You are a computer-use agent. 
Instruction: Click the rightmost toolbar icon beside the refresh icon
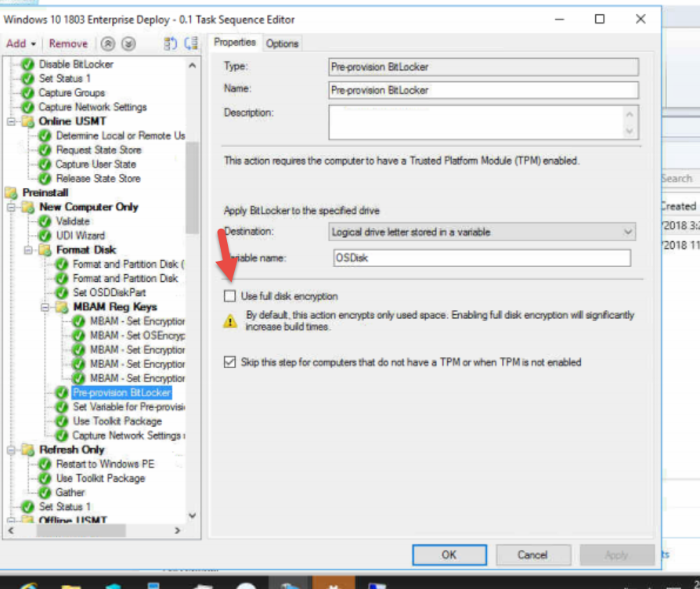[x=192, y=43]
